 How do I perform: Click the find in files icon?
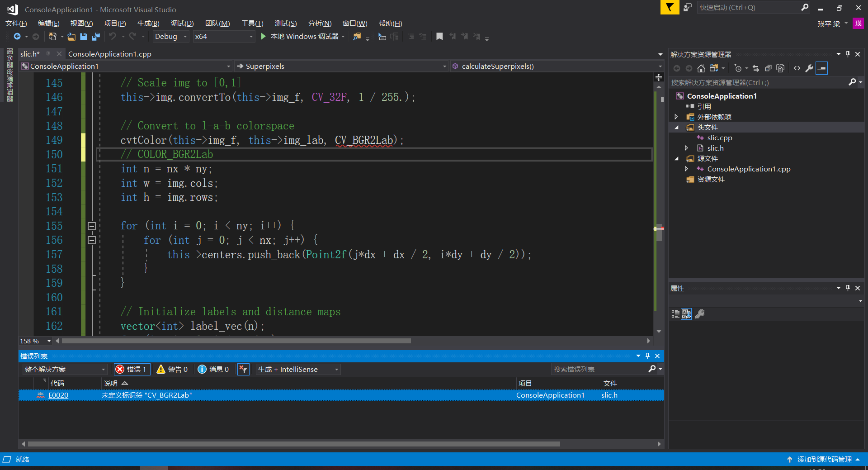pos(357,36)
